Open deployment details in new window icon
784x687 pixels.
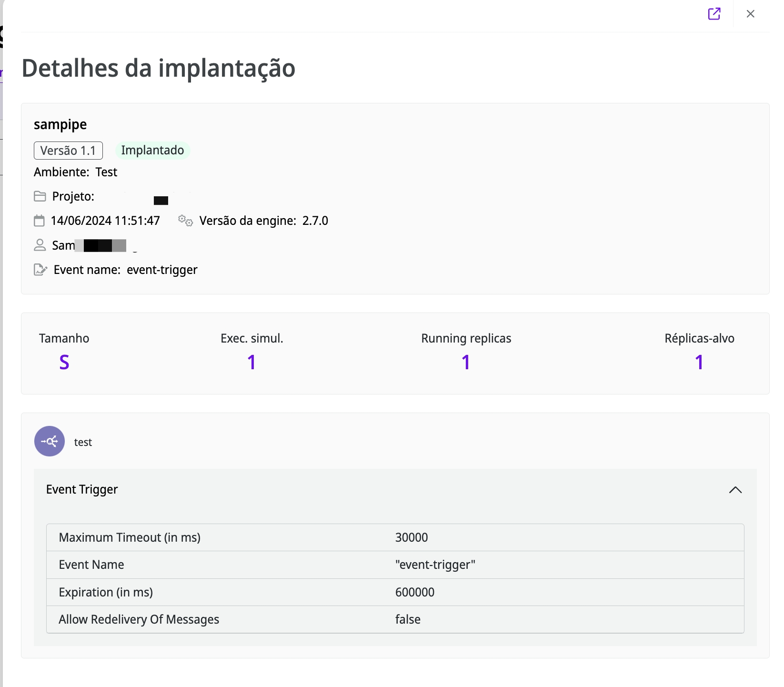714,14
